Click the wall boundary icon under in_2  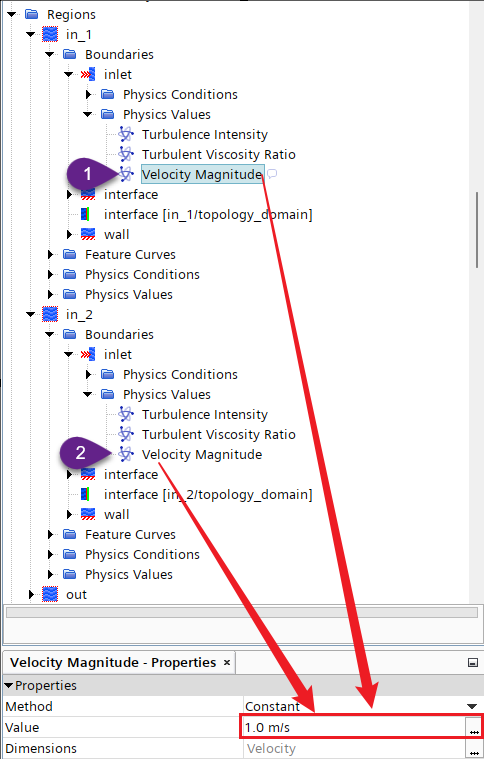88,515
